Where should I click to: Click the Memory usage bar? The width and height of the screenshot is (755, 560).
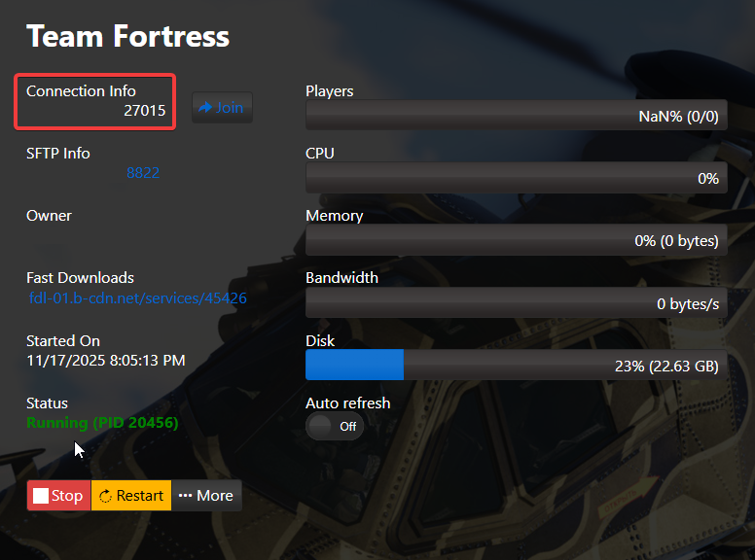[x=516, y=241]
